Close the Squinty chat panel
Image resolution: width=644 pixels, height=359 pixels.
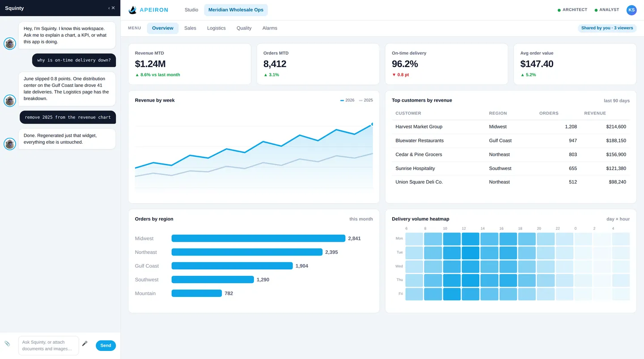(x=113, y=8)
